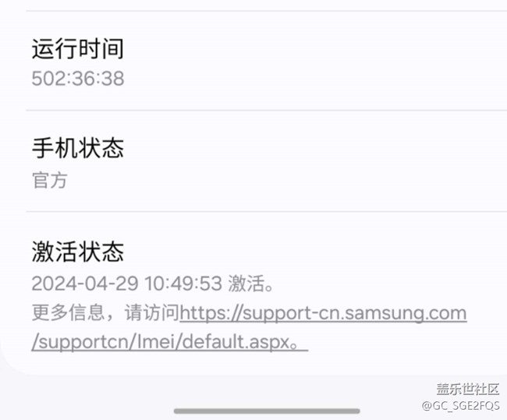Select the 2024-04-29 activation date
Image resolution: width=507 pixels, height=420 pixels.
click(85, 284)
